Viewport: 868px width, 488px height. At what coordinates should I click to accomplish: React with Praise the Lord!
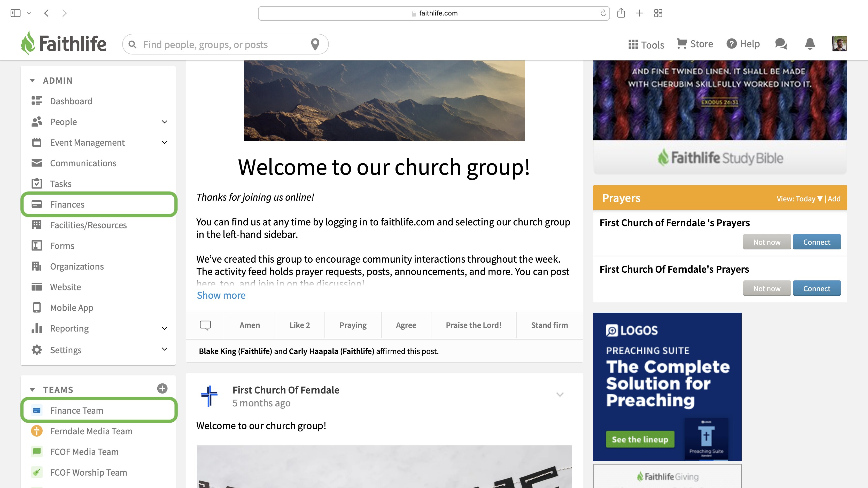point(474,325)
